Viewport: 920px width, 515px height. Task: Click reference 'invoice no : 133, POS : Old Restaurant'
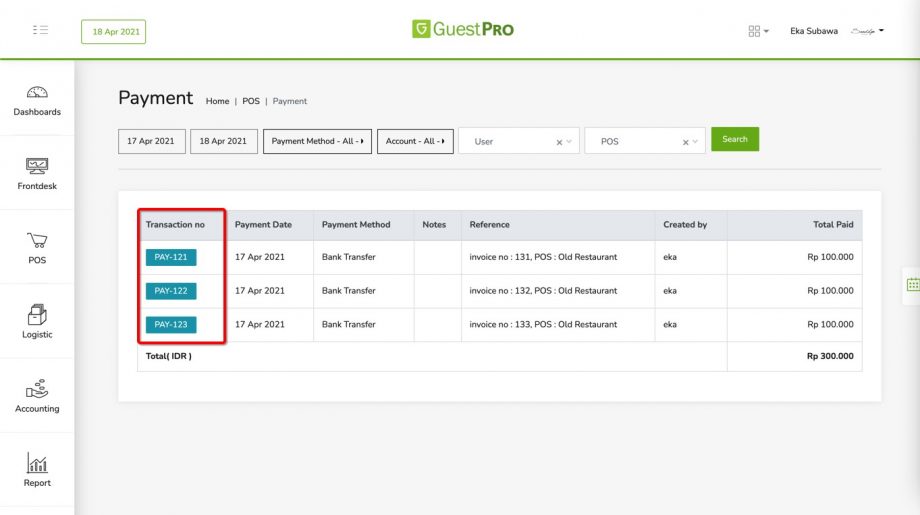point(543,324)
